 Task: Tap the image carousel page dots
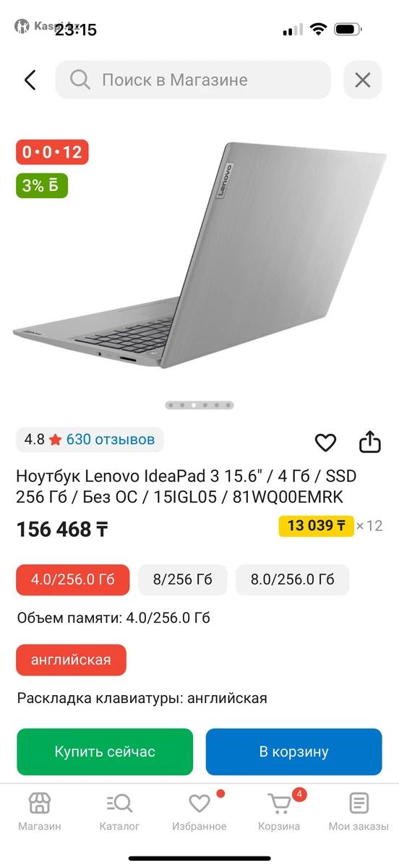199,405
